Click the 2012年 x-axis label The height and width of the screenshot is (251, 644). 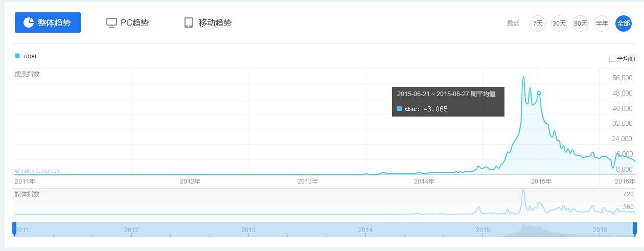pyautogui.click(x=190, y=181)
